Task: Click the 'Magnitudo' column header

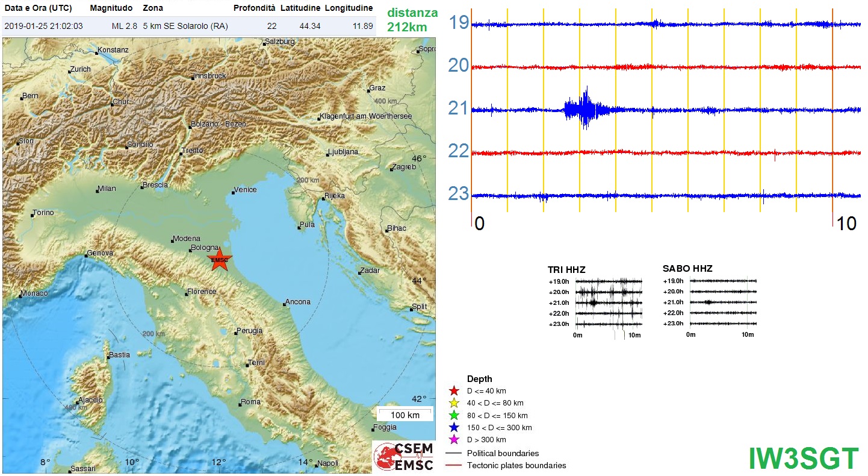Action: (x=111, y=8)
